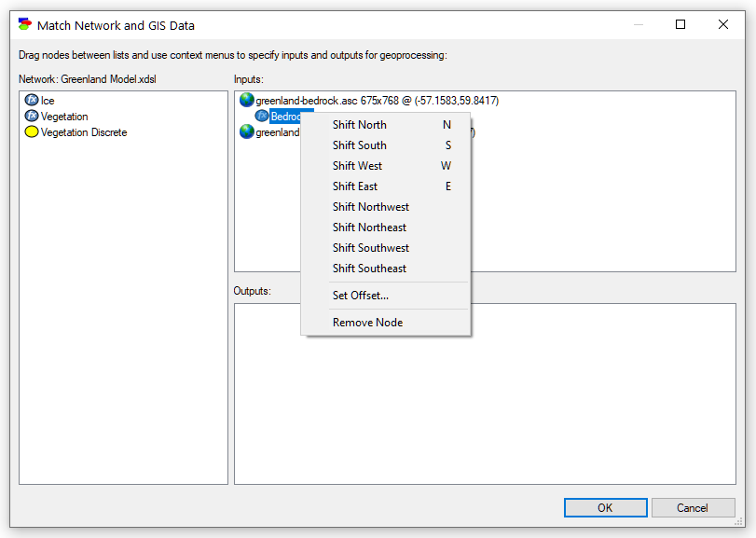
Task: Click the dialog resize grip corner
Action: click(739, 521)
